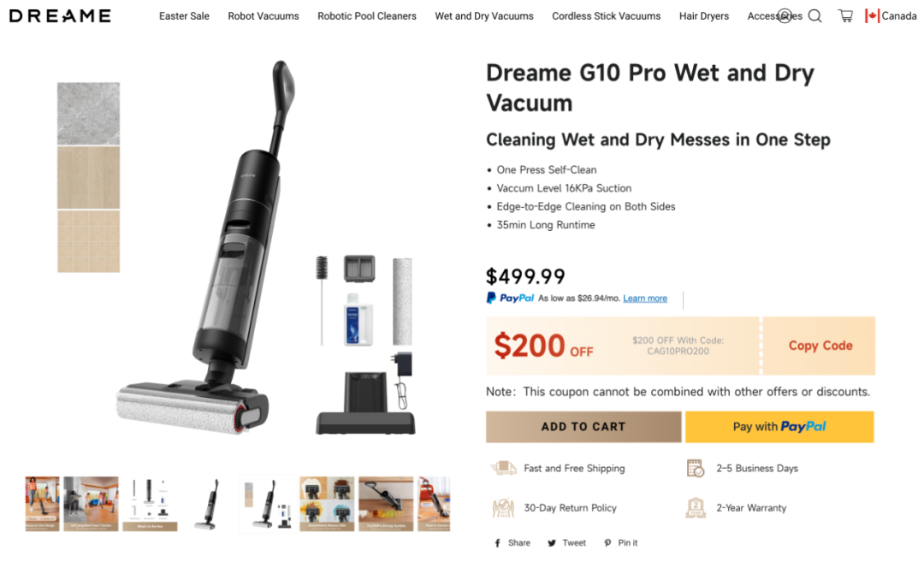
Task: Select the accessories-in-box thumbnail
Action: (150, 505)
